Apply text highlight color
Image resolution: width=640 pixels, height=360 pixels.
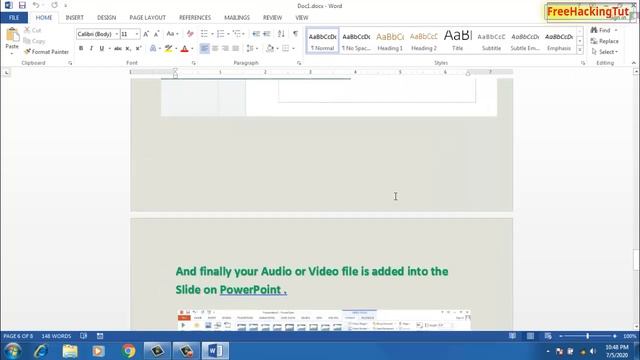168,48
